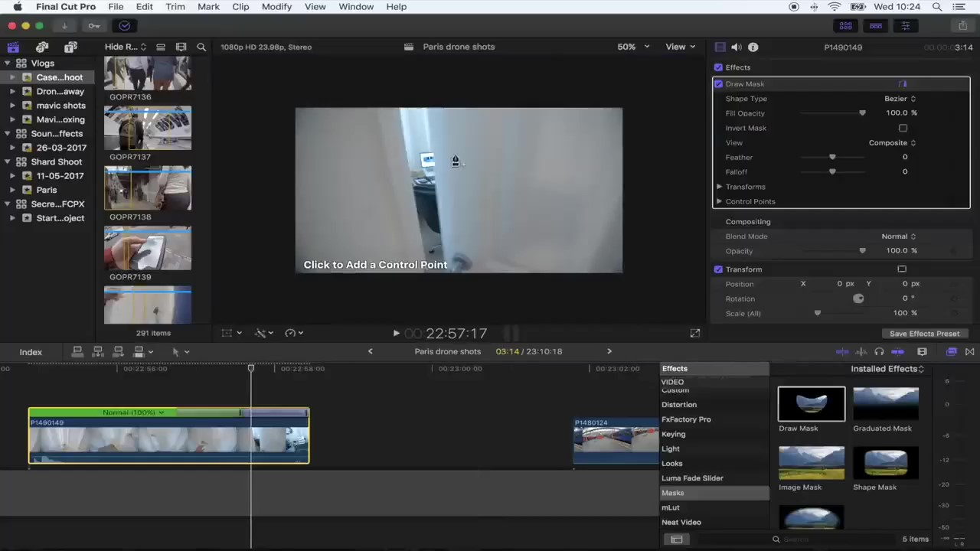980x551 pixels.
Task: Open the info inspector icon
Action: pos(753,47)
